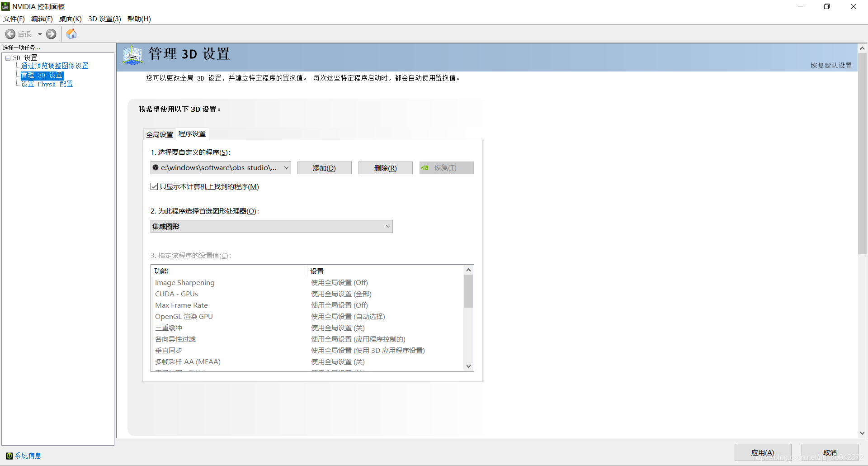
Task: Switch to the 程序设置 tab
Action: [192, 133]
